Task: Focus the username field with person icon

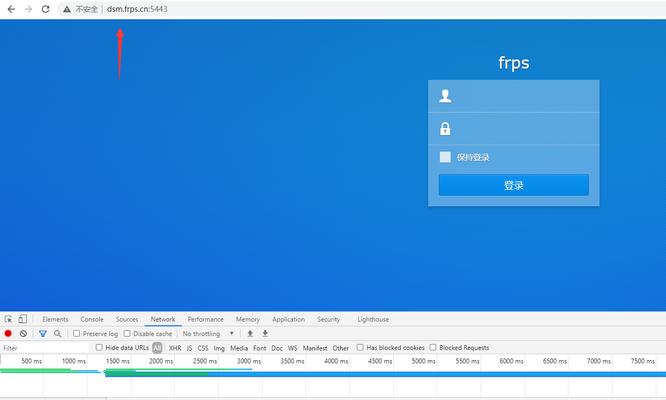Action: coord(514,96)
